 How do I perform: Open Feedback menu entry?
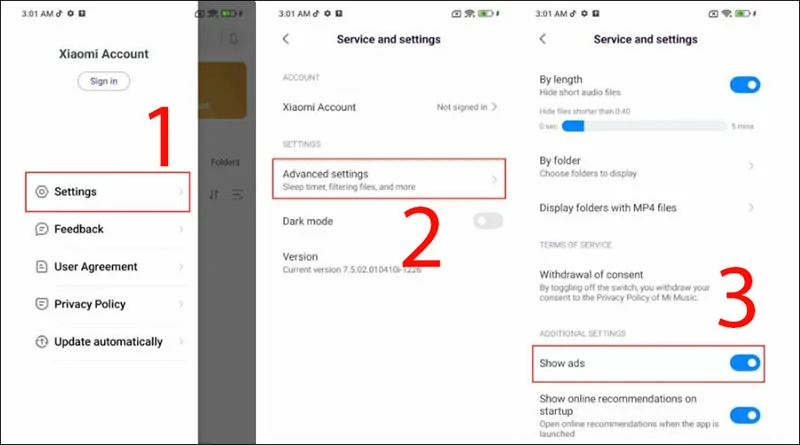[x=108, y=229]
